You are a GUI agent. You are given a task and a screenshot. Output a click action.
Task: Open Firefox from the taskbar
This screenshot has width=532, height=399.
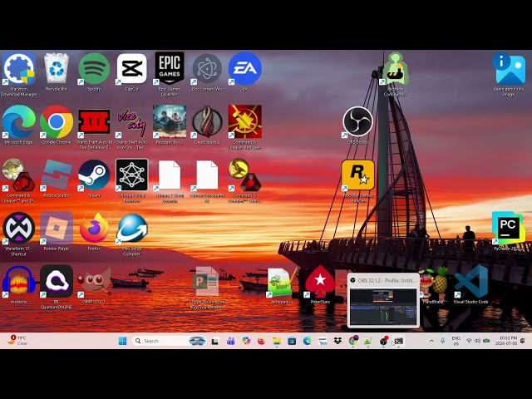pyautogui.click(x=261, y=341)
